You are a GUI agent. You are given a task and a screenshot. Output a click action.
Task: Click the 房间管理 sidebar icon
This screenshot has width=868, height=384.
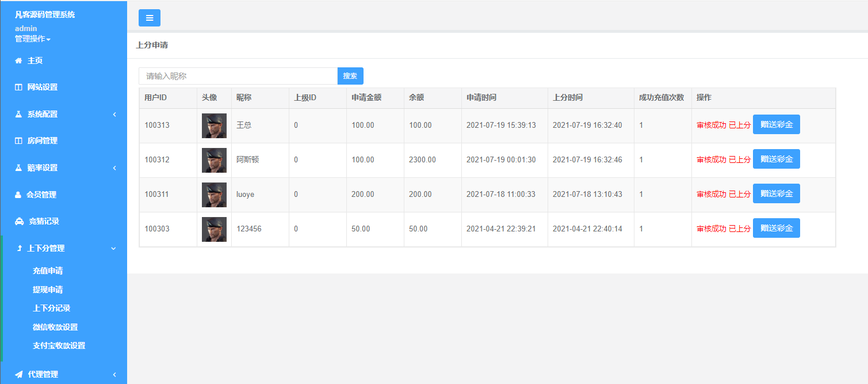tap(18, 141)
